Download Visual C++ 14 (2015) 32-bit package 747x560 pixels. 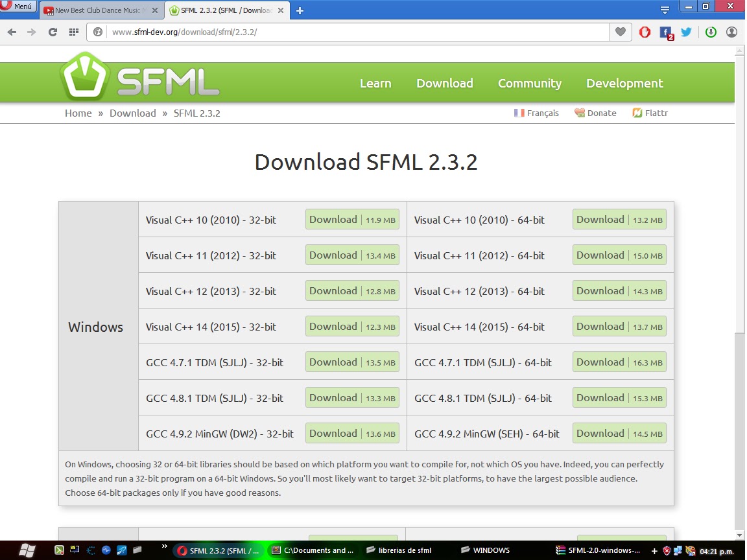click(x=352, y=326)
